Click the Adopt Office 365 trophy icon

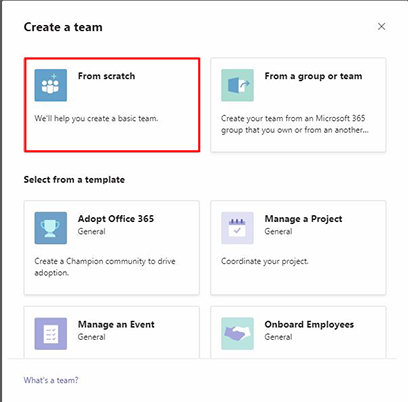[51, 228]
